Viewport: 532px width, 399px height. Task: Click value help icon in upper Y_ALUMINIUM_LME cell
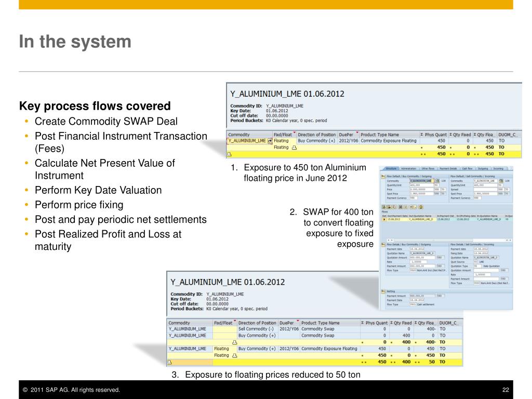(x=270, y=141)
